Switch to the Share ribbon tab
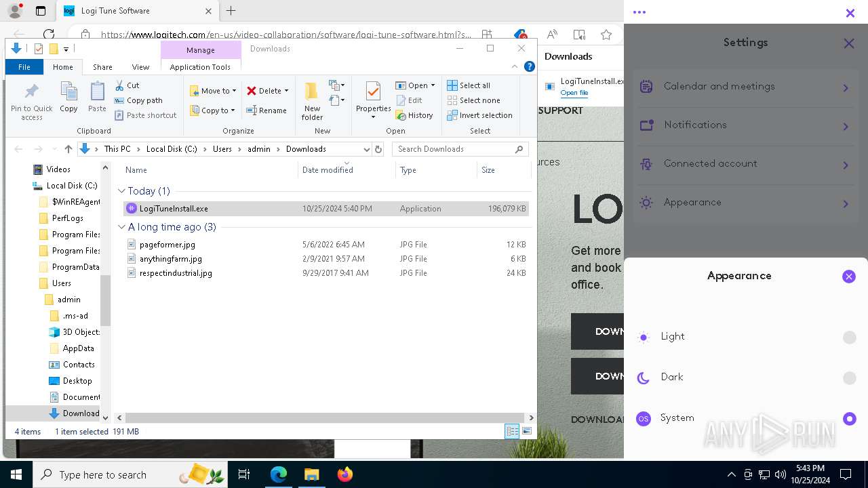Viewport: 868px width, 488px height. pyautogui.click(x=102, y=67)
